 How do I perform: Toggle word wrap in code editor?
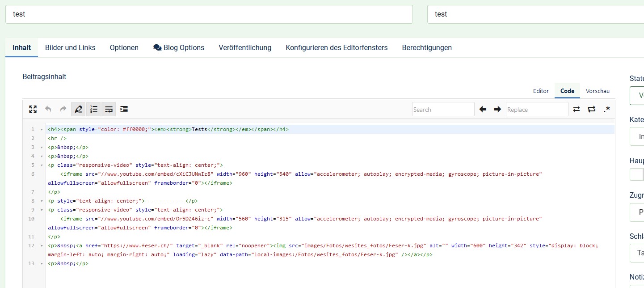click(x=109, y=109)
